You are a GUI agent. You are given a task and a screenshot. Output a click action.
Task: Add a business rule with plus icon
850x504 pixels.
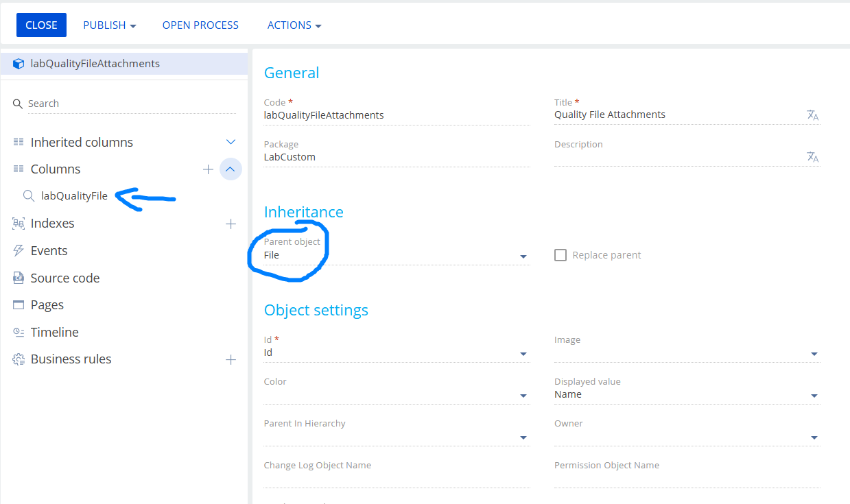pos(231,359)
